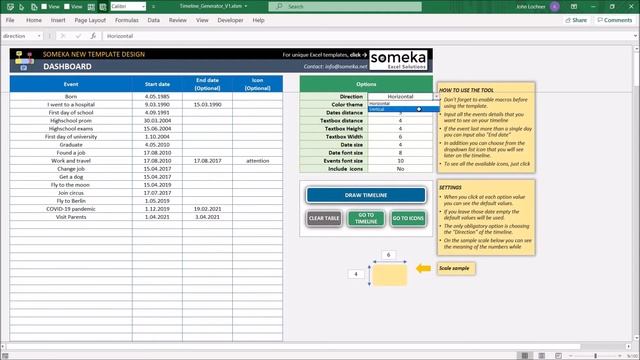Click the Normal view icon in status bar
640x360 pixels.
[x=525, y=356]
